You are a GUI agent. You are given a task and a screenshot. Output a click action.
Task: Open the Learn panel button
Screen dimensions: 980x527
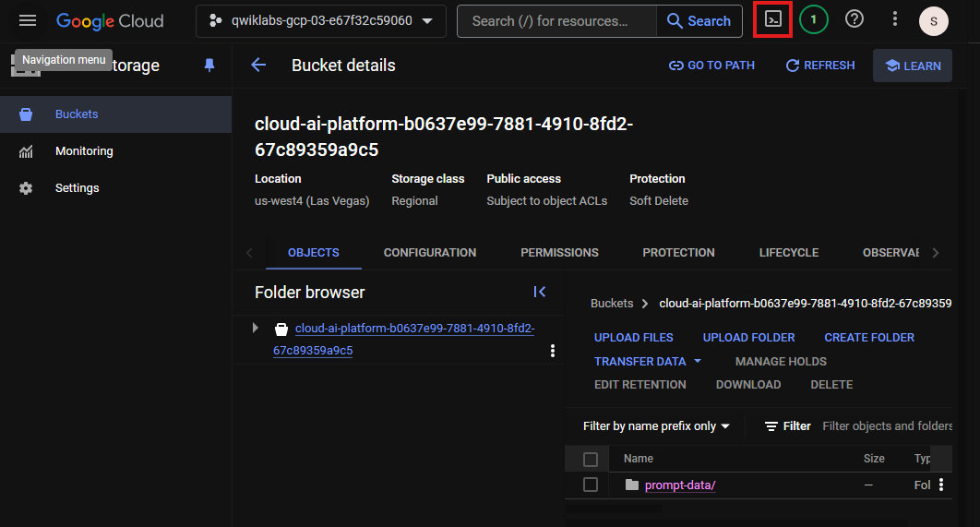[x=913, y=66]
